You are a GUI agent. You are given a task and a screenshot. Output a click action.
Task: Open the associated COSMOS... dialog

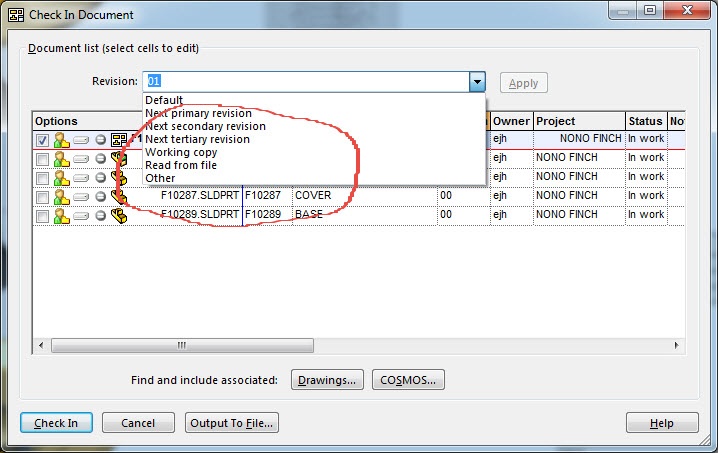pyautogui.click(x=408, y=380)
